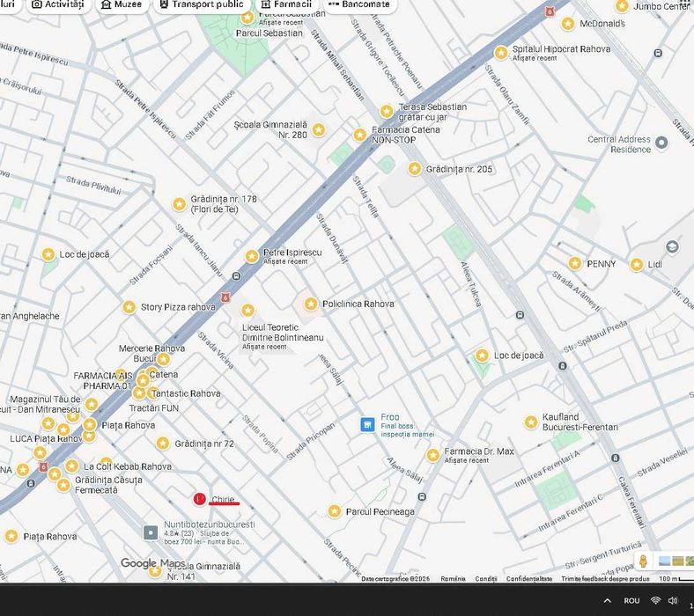Select the Grădinița nr. 205 pin
Viewport: 694px width, 616px height.
click(x=415, y=169)
